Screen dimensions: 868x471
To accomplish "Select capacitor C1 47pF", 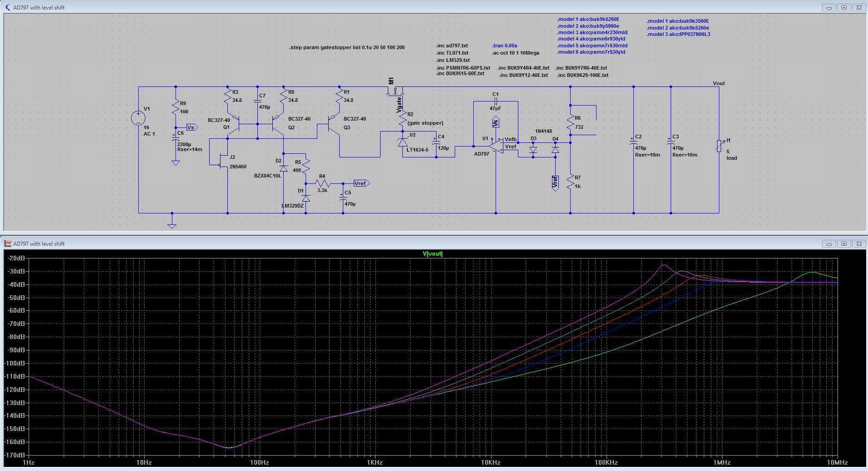I will point(496,101).
